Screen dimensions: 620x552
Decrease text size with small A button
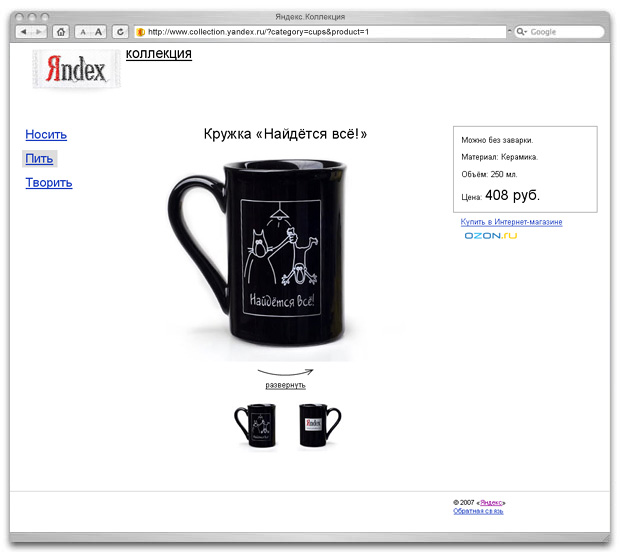[84, 32]
